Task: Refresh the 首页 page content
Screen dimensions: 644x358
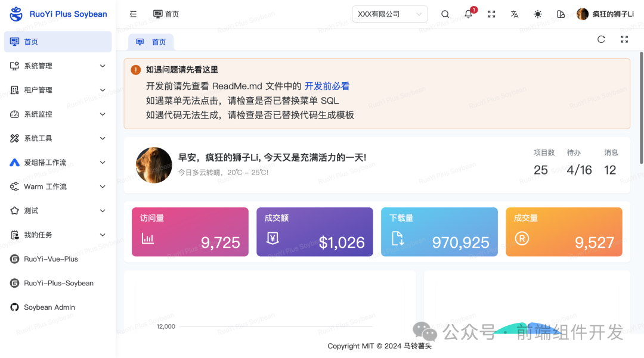Action: point(601,39)
